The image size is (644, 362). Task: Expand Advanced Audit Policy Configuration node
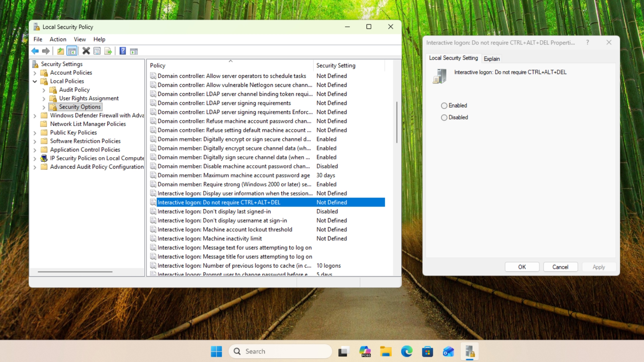click(x=35, y=167)
